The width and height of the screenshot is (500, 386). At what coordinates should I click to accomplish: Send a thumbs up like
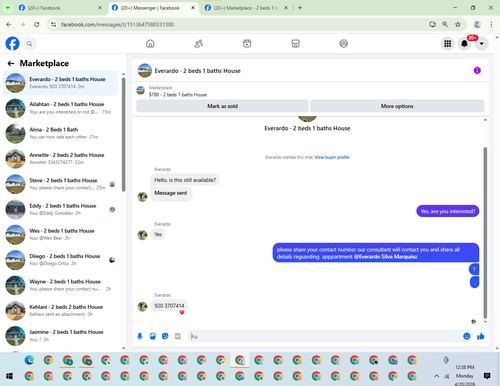click(481, 336)
